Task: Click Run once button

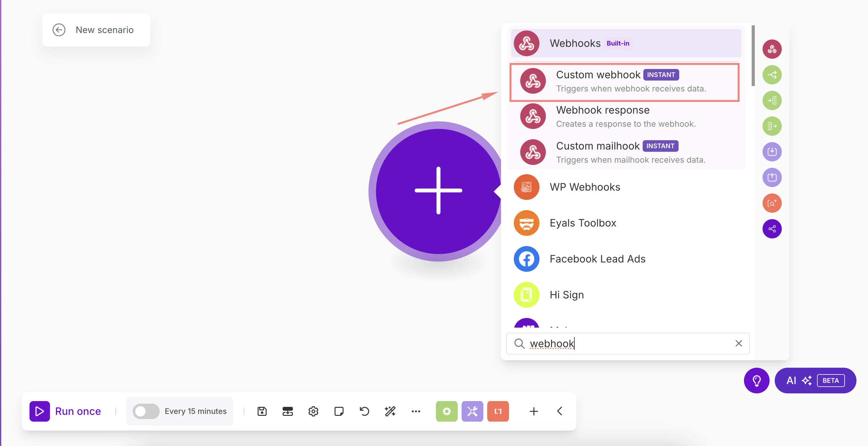Action: pyautogui.click(x=65, y=411)
